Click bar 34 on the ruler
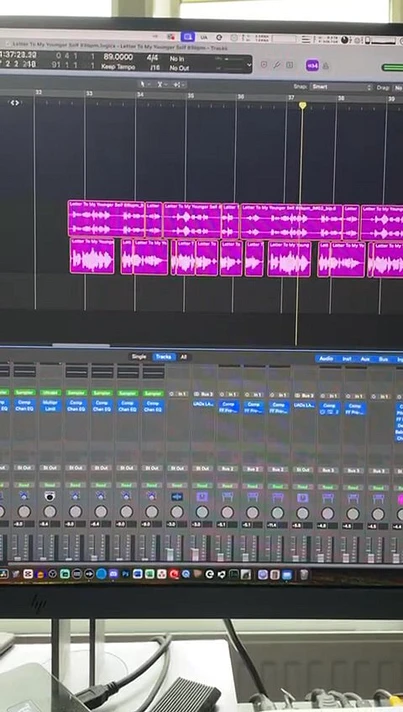The image size is (403, 712). 140,94
